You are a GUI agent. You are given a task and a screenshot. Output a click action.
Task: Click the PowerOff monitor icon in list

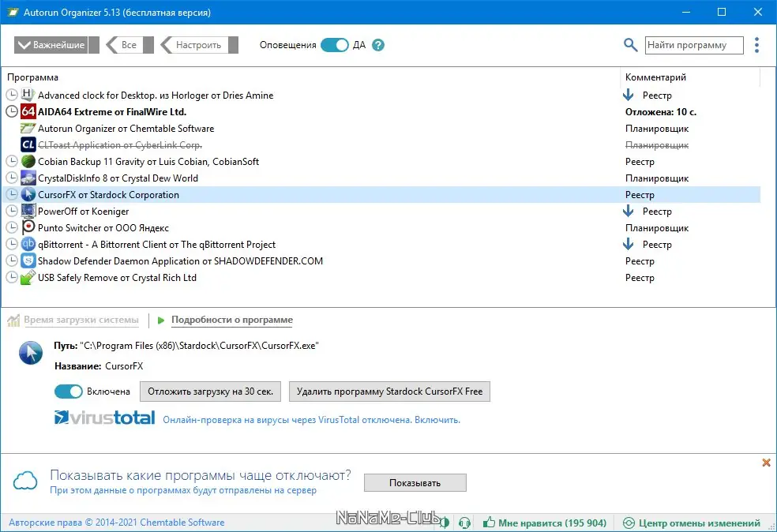(x=28, y=211)
